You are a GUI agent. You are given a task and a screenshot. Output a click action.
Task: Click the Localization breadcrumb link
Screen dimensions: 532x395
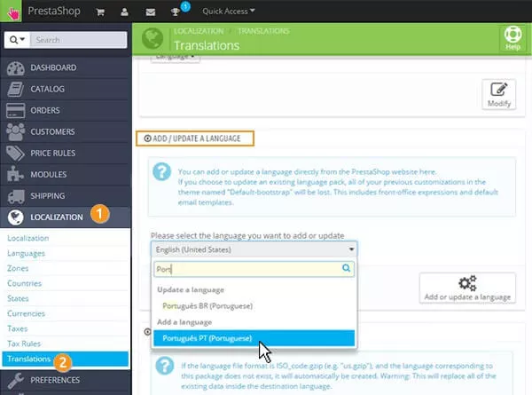(199, 31)
